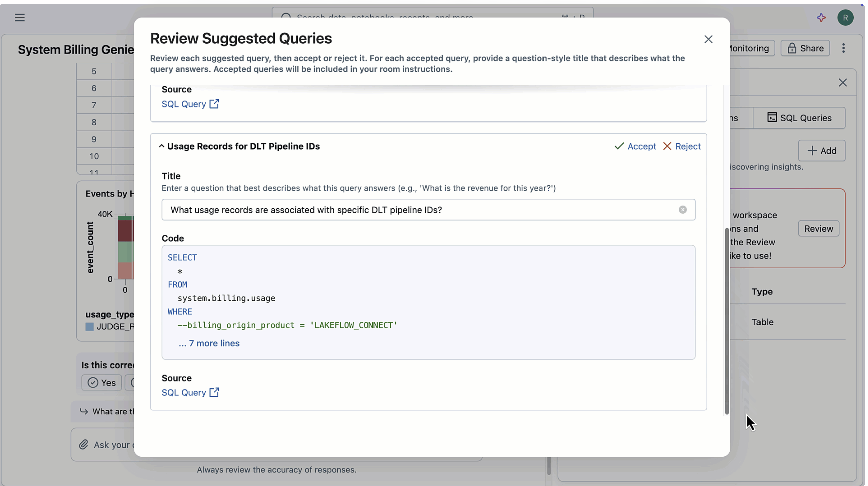The height and width of the screenshot is (486, 868).
Task: Accept the Usage Records for DLT Pipeline IDs query
Action: coord(635,146)
